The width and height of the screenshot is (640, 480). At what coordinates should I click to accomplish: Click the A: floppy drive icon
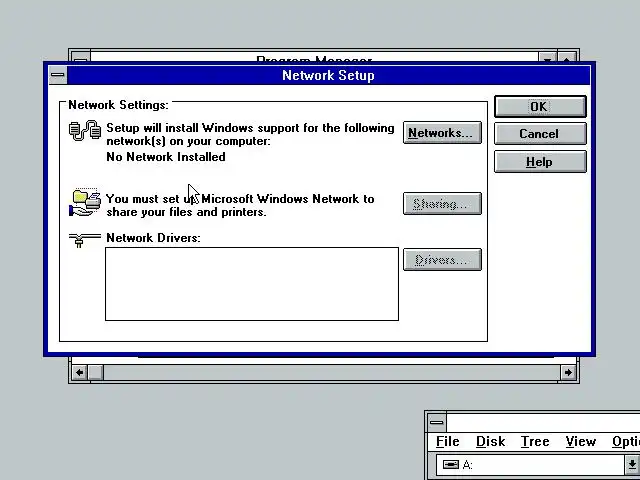(451, 464)
